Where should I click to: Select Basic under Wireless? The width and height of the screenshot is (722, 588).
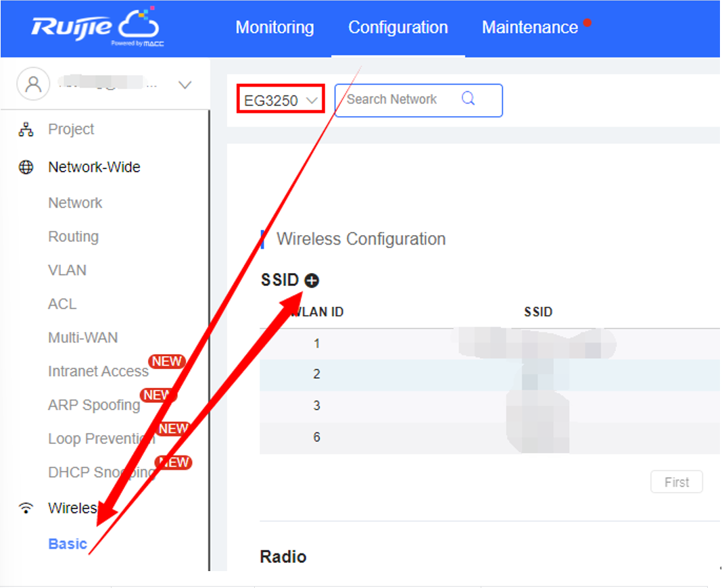click(68, 544)
